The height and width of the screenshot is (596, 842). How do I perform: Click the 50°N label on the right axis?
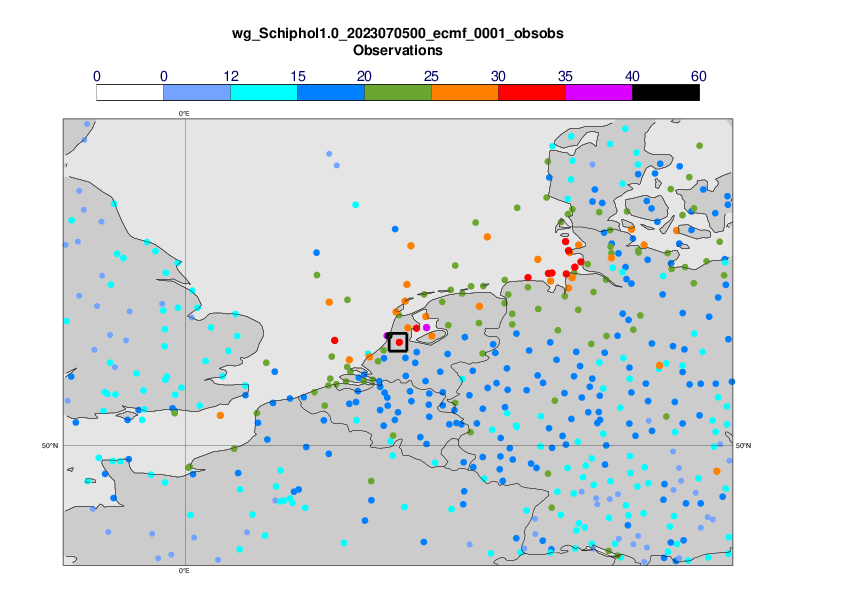point(743,446)
